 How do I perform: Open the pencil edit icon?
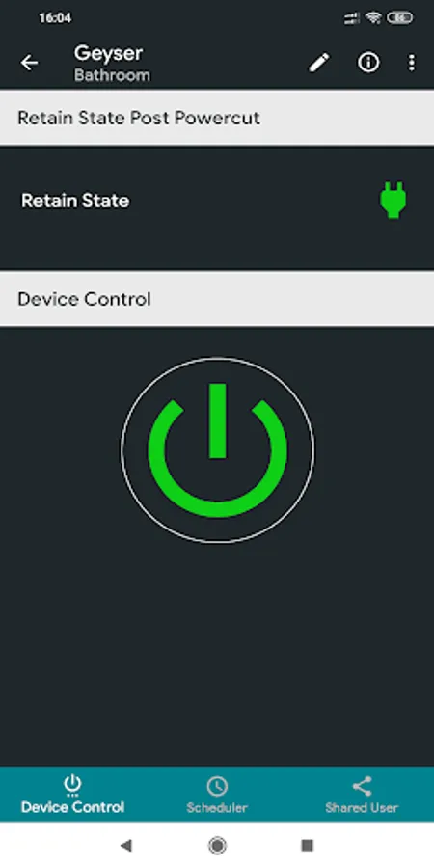tap(319, 63)
